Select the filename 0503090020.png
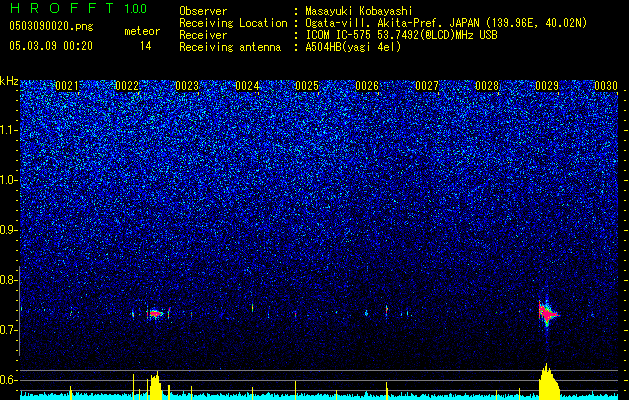The image size is (629, 400). tap(51, 27)
